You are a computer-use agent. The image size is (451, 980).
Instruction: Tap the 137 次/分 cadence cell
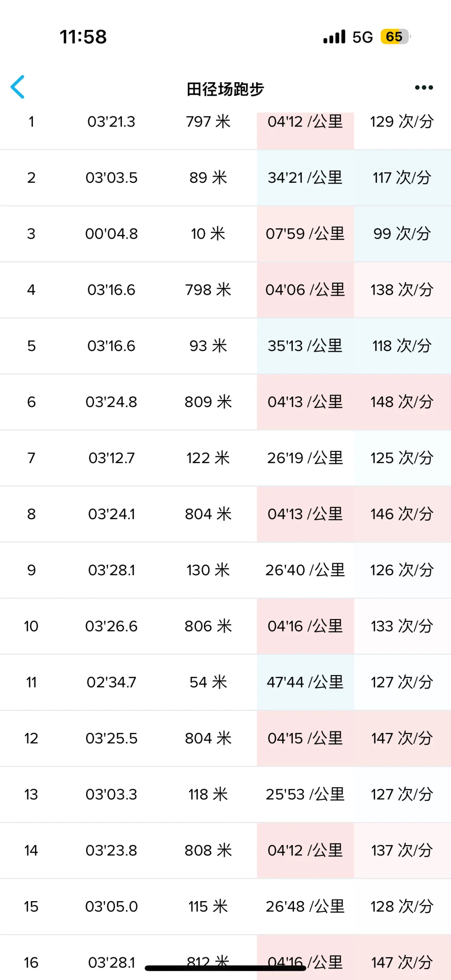(402, 851)
